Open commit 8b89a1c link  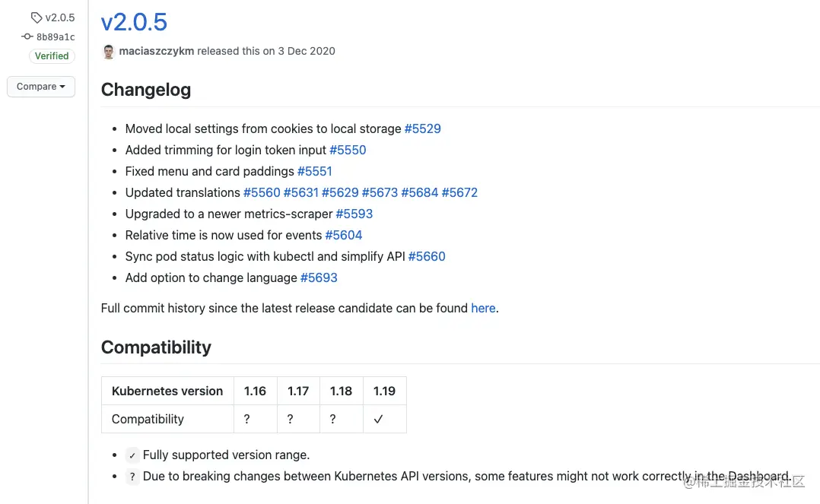pyautogui.click(x=56, y=36)
